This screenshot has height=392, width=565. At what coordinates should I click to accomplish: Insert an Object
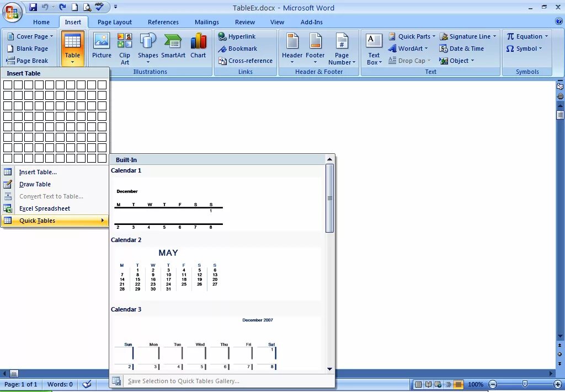[x=456, y=61]
